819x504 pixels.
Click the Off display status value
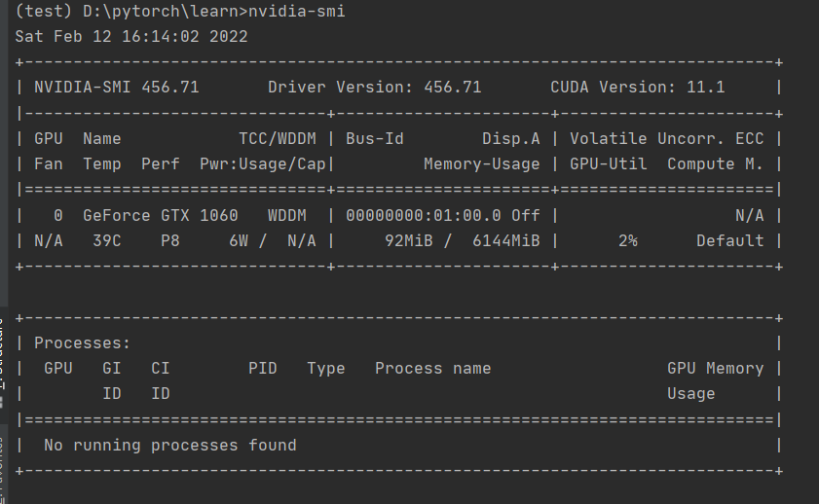(x=526, y=215)
